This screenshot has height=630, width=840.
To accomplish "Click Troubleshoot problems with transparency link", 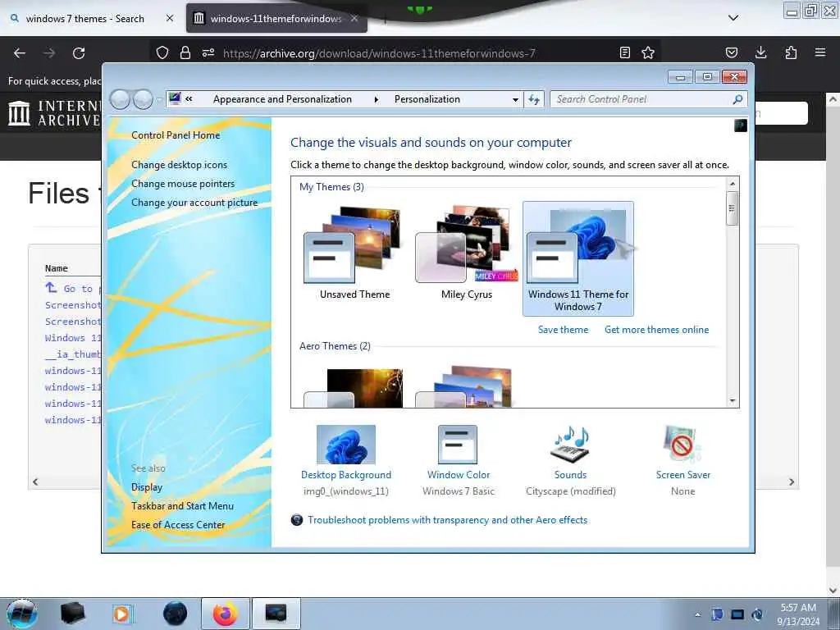I will pyautogui.click(x=447, y=520).
